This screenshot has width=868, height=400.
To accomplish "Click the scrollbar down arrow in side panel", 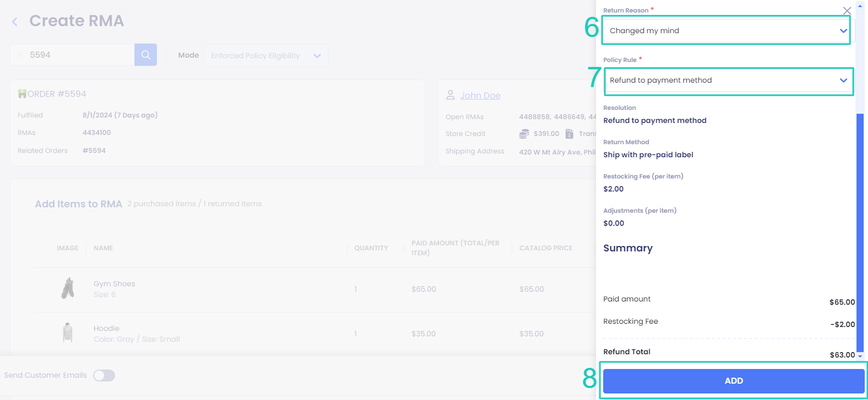I will point(860,356).
